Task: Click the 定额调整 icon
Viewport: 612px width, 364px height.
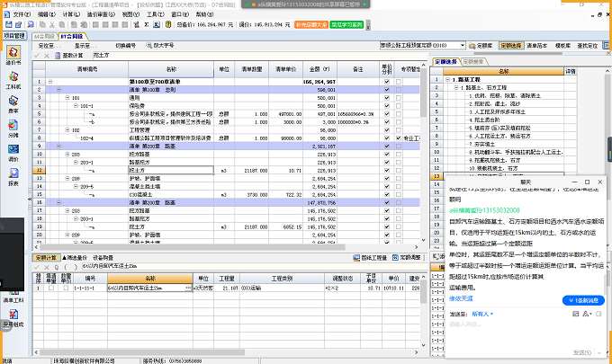Action: pyautogui.click(x=395, y=258)
